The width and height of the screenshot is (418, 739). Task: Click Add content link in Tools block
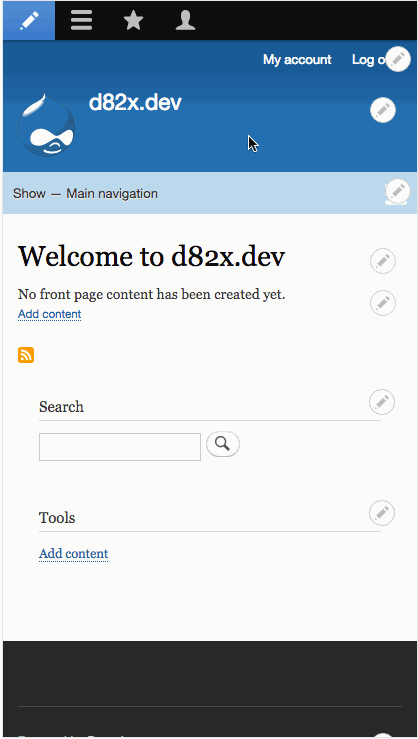(x=74, y=553)
